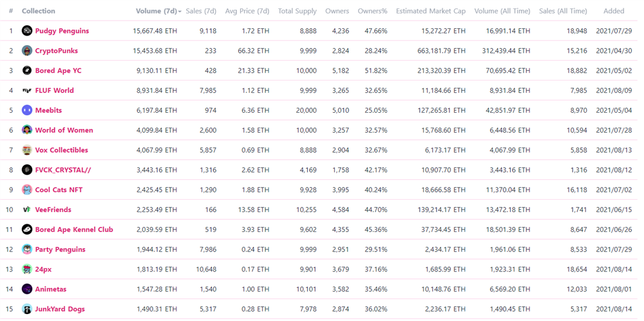Image resolution: width=644 pixels, height=321 pixels.
Task: Open the JunkYard Dogs collection link
Action: tap(60, 309)
